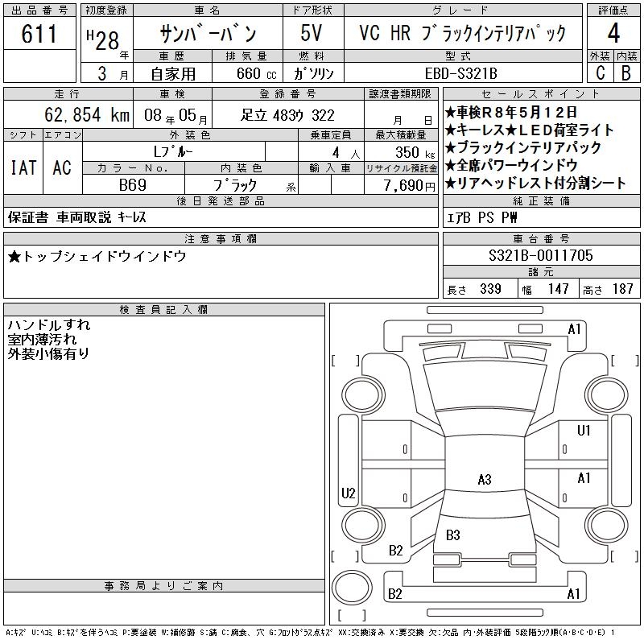
Task: Click interior color ブラック
Action: [x=235, y=185]
